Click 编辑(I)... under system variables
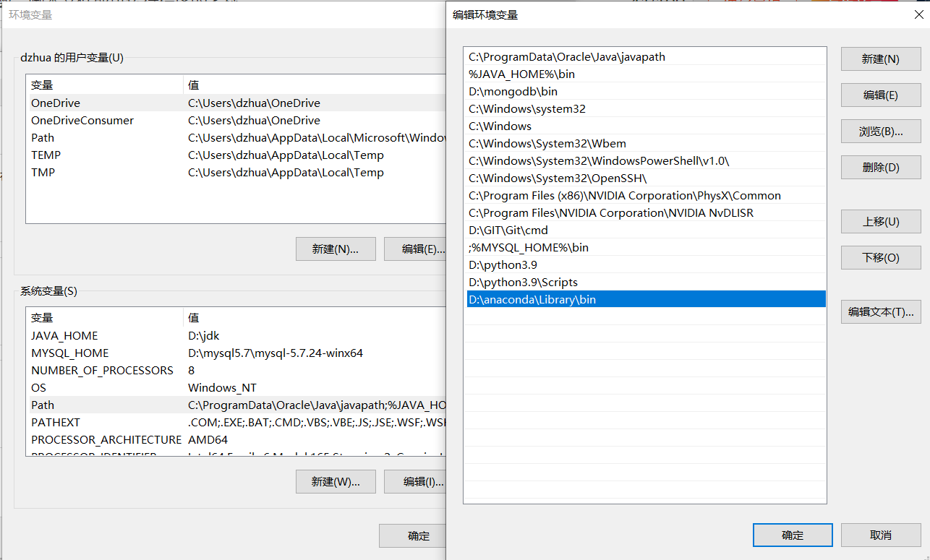The width and height of the screenshot is (930, 560). 416,481
